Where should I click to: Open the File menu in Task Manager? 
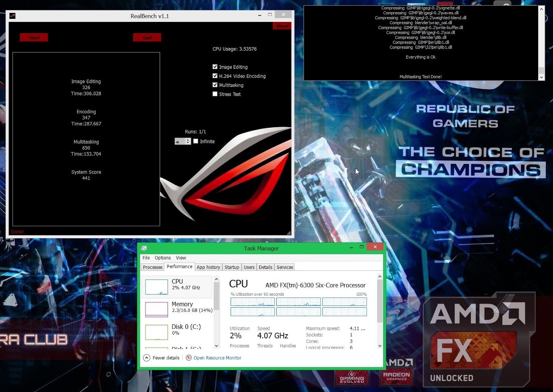[x=146, y=258]
